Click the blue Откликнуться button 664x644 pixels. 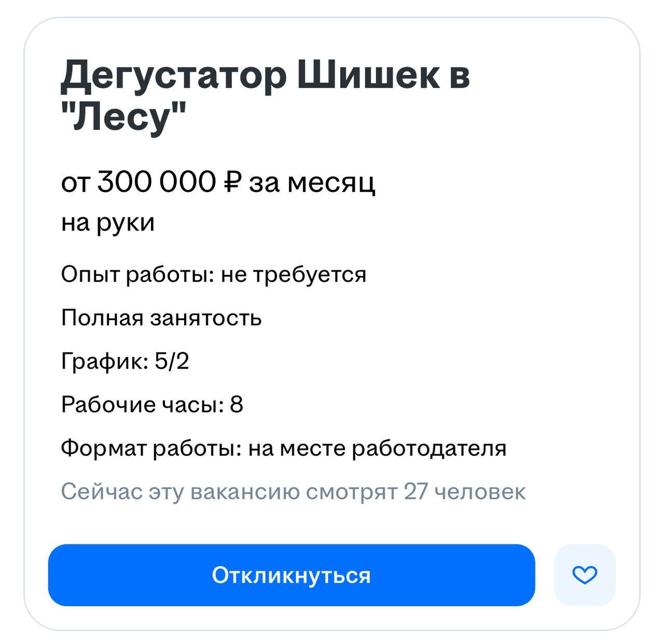click(291, 575)
